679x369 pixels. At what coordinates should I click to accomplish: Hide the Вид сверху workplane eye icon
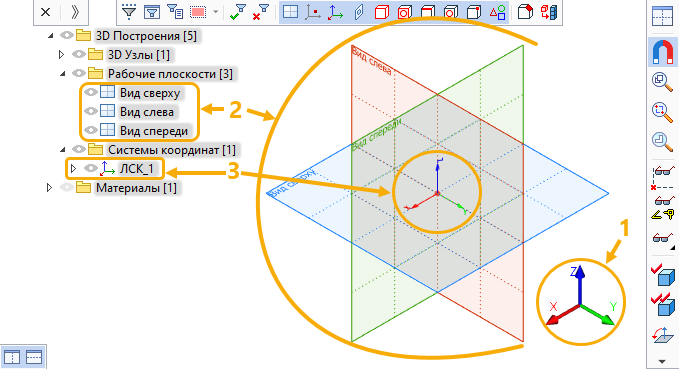pos(90,92)
